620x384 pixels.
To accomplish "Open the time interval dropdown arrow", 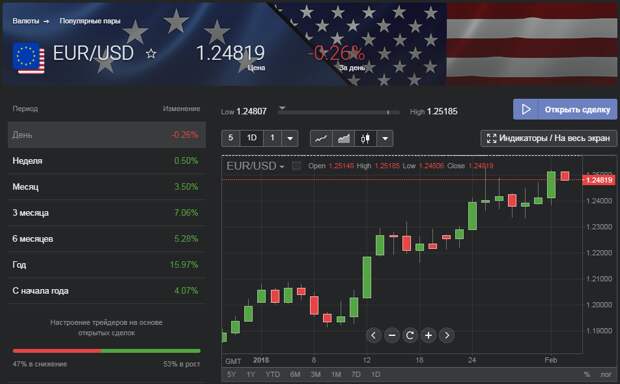I will pyautogui.click(x=290, y=138).
